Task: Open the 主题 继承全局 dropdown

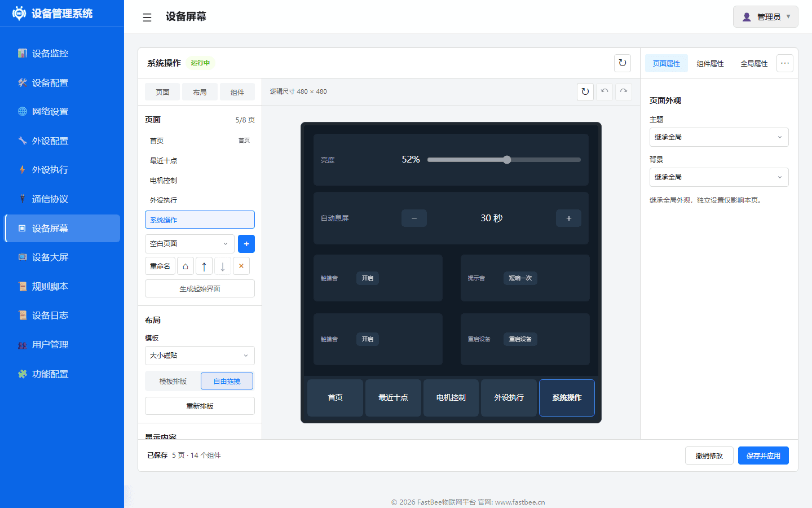Action: (x=719, y=137)
